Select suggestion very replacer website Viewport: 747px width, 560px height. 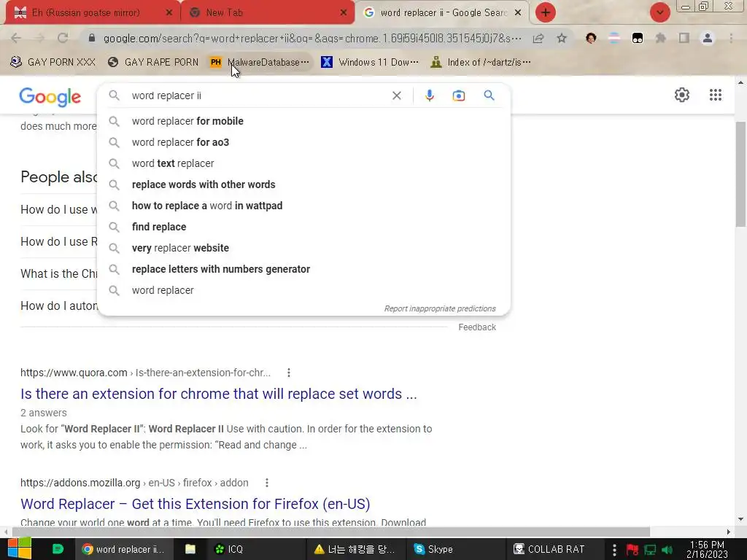(x=303, y=248)
